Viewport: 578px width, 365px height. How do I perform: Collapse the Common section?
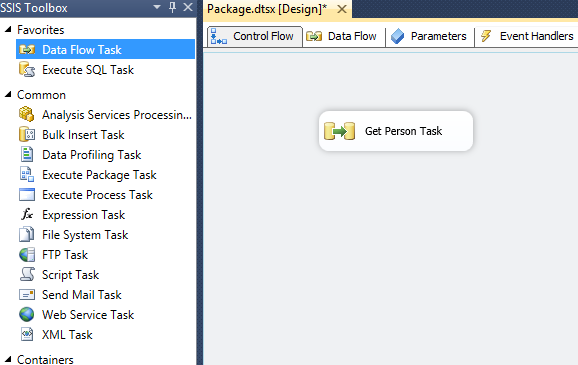pos(8,95)
